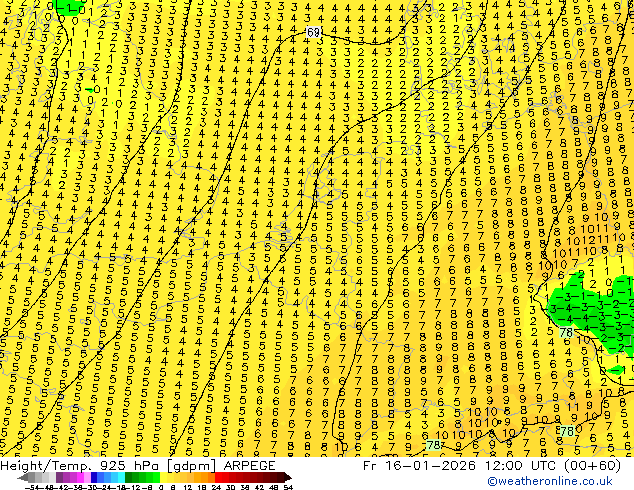
Task: Click the bright red 24 degree legend swatch
Action: (218, 477)
